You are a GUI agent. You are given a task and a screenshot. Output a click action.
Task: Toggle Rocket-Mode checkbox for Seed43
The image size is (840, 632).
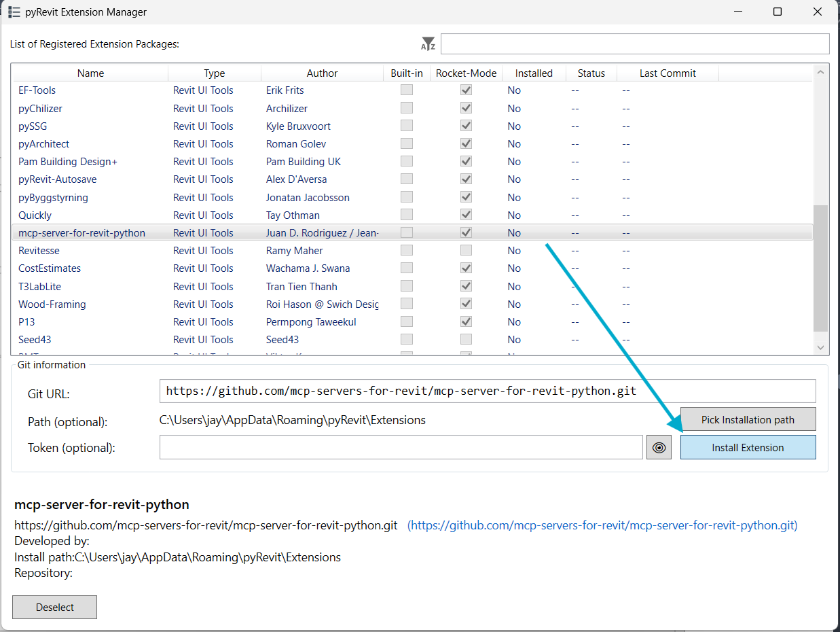pos(466,339)
